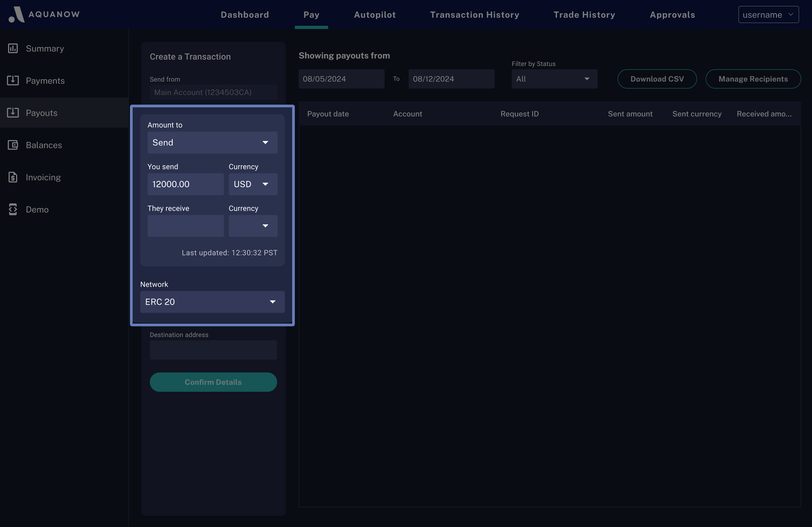Click the Aquanow logo icon
This screenshot has height=527, width=812.
click(x=16, y=15)
